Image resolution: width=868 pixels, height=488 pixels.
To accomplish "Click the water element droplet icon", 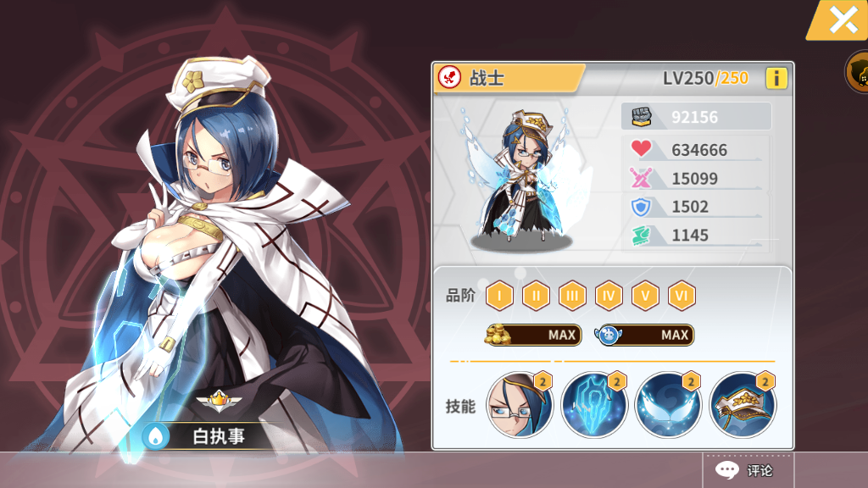I will point(156,436).
